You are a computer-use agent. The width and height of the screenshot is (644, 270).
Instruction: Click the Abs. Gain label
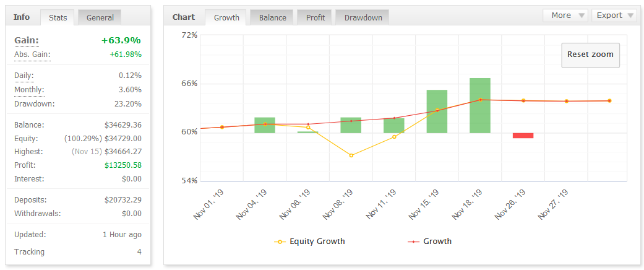32,54
